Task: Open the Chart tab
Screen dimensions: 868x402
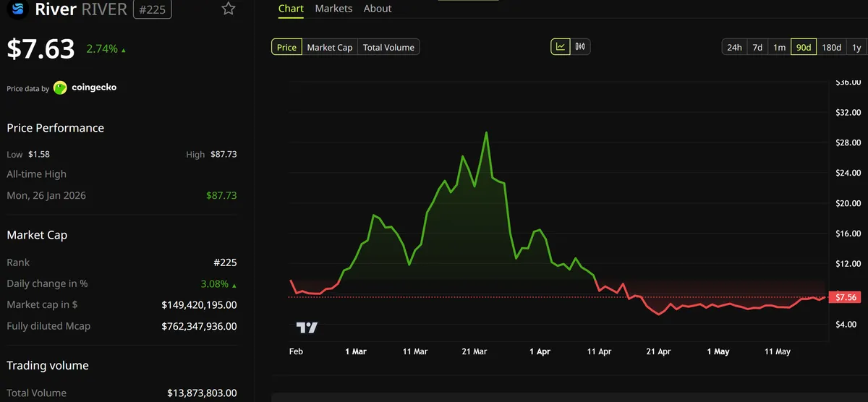Action: (x=291, y=9)
